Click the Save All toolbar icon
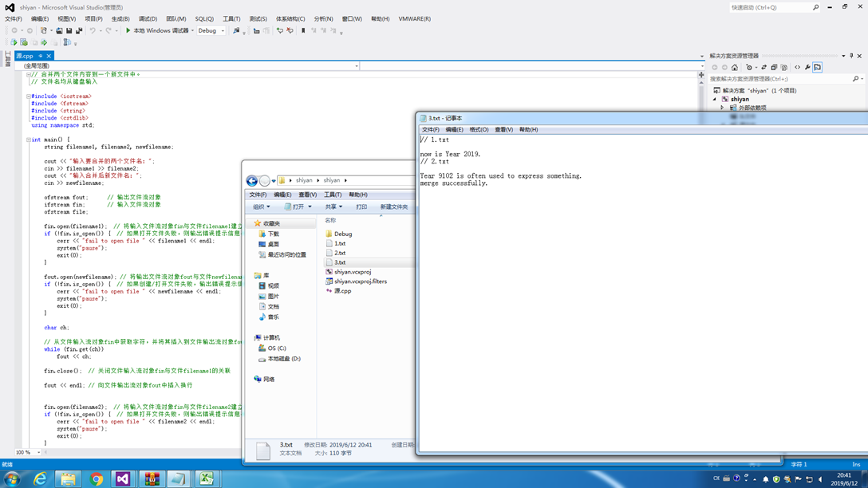 (x=79, y=31)
